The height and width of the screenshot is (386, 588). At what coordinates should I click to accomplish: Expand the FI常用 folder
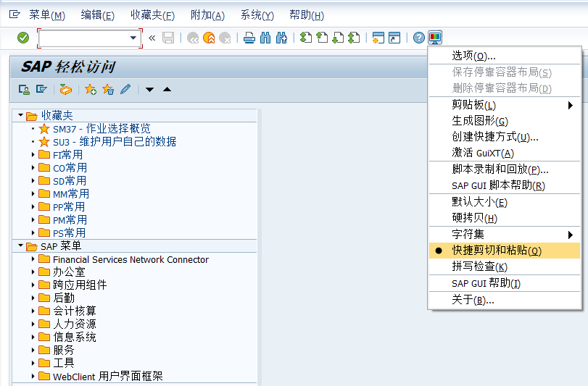point(33,154)
